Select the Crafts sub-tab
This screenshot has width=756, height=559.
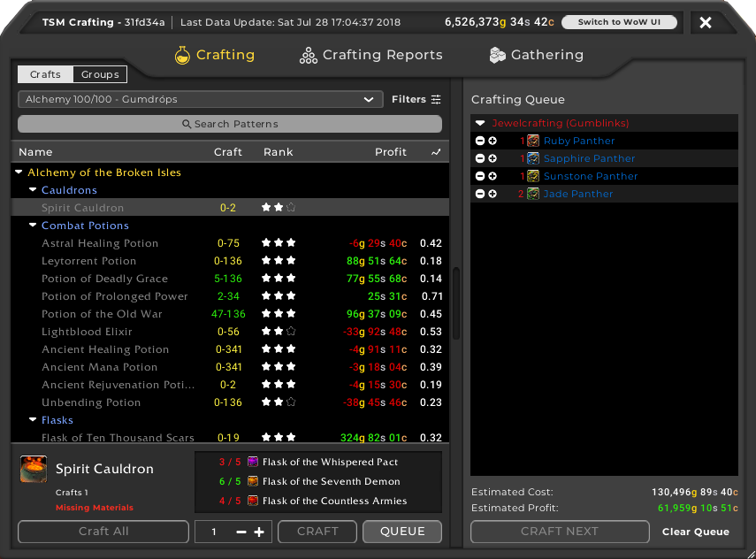click(45, 74)
